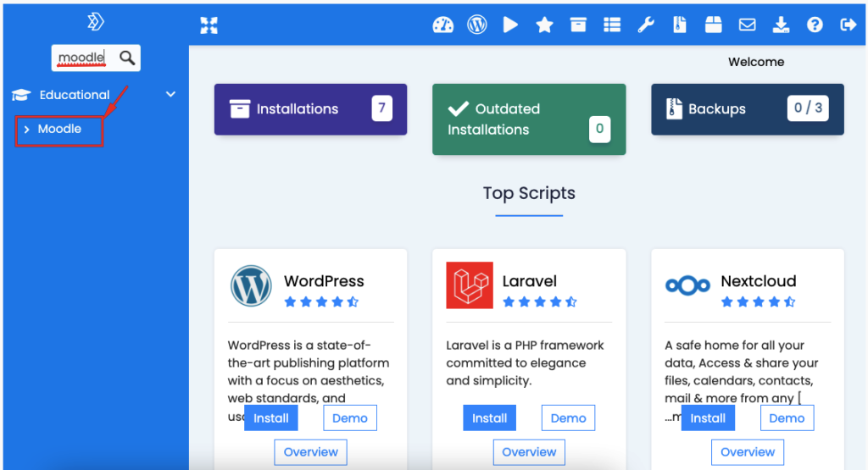Open help question mark icon
The height and width of the screenshot is (470, 868).
tap(815, 25)
